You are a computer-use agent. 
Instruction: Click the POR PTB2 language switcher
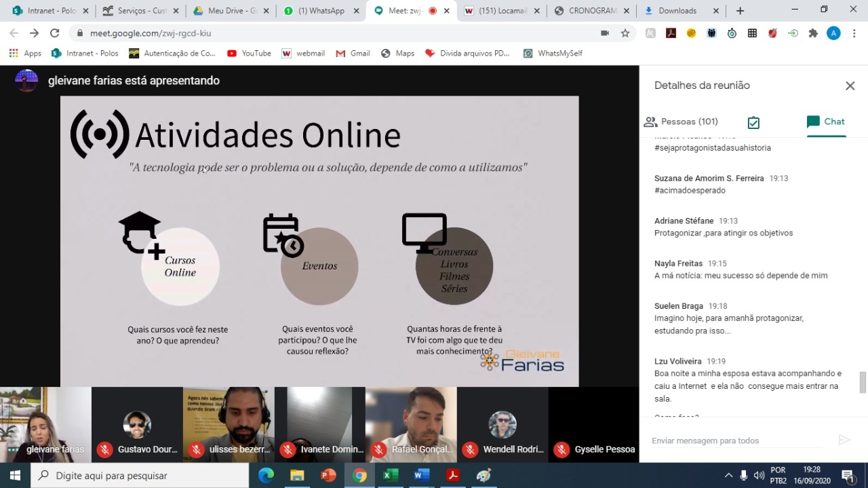coord(778,475)
